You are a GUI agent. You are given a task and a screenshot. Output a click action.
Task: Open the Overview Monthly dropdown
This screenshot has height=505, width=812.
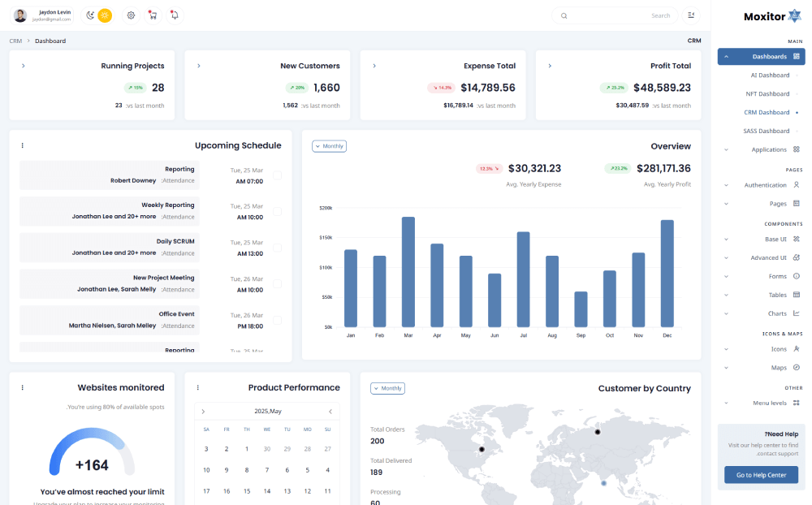coord(329,146)
